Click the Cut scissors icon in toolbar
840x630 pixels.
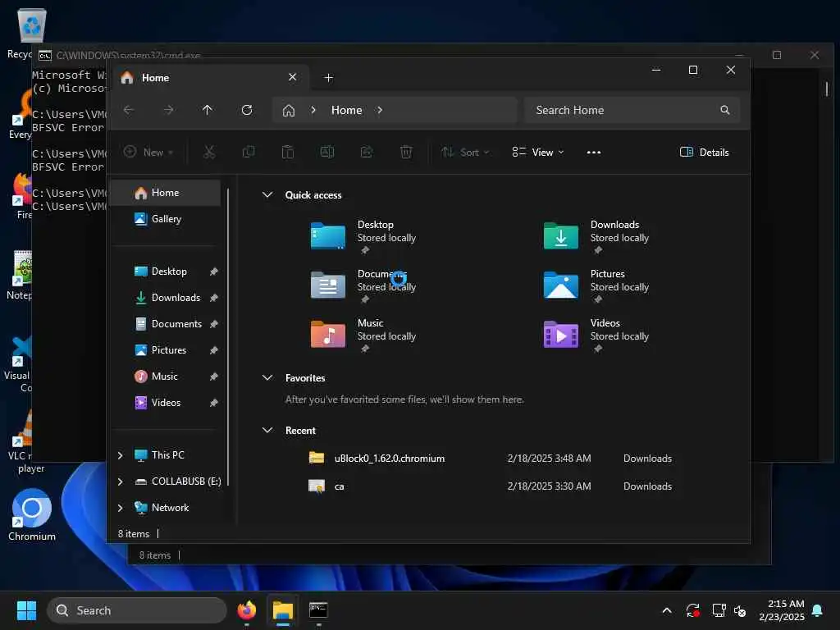[x=209, y=153]
